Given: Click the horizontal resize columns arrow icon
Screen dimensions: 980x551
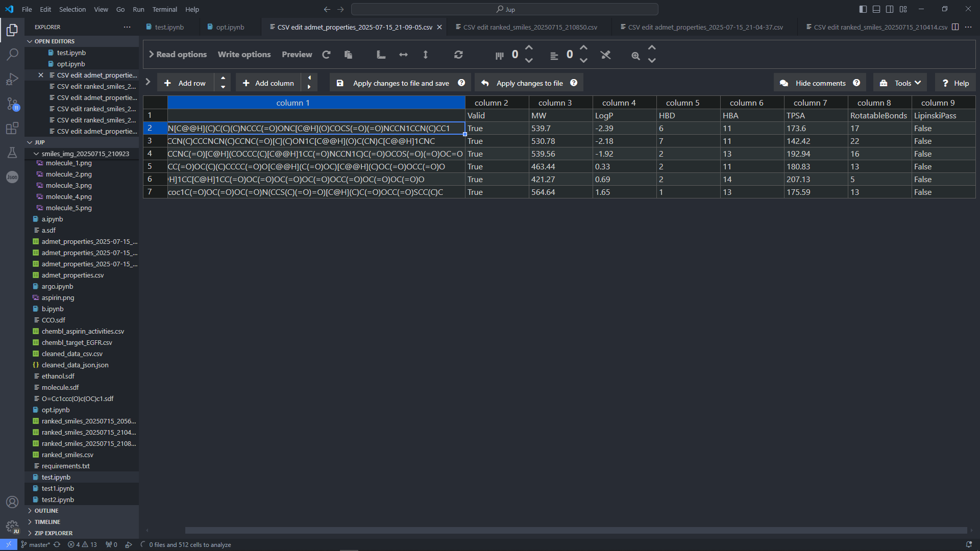Looking at the screenshot, I should pyautogui.click(x=403, y=55).
